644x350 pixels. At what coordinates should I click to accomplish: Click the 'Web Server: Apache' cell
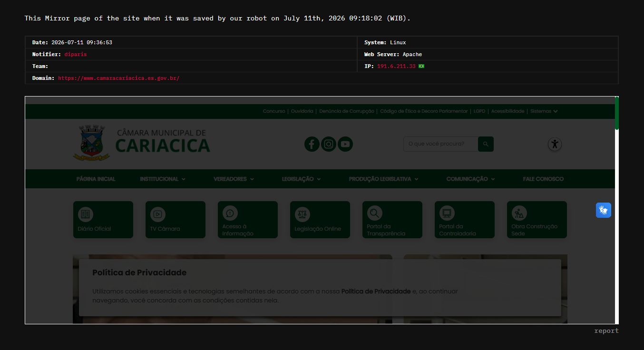click(x=488, y=54)
